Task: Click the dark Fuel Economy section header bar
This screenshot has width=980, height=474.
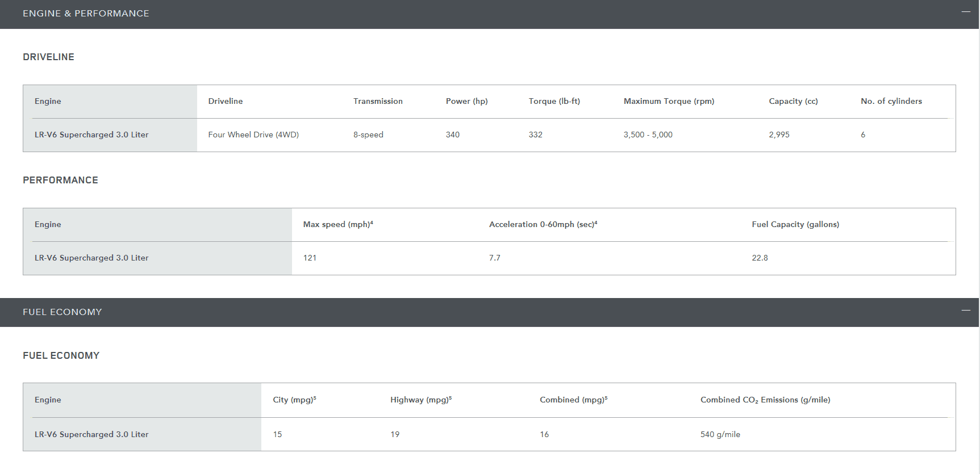Action: pos(489,312)
